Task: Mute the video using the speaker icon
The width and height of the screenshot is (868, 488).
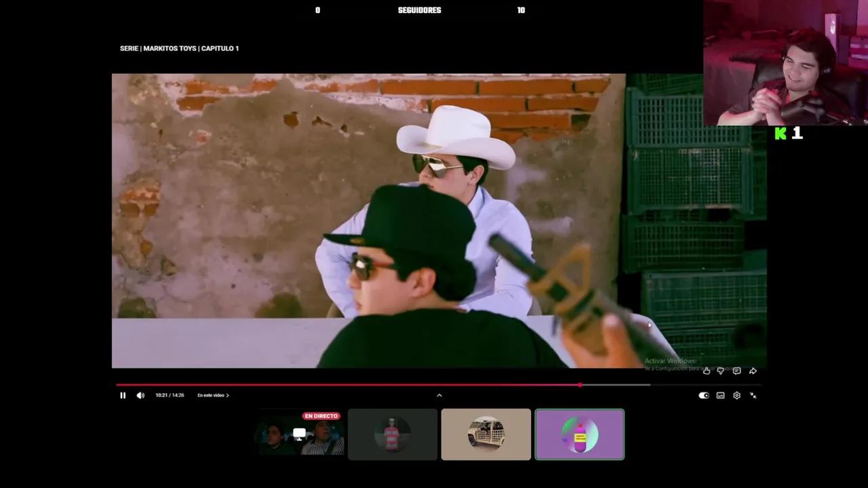Action: [140, 395]
